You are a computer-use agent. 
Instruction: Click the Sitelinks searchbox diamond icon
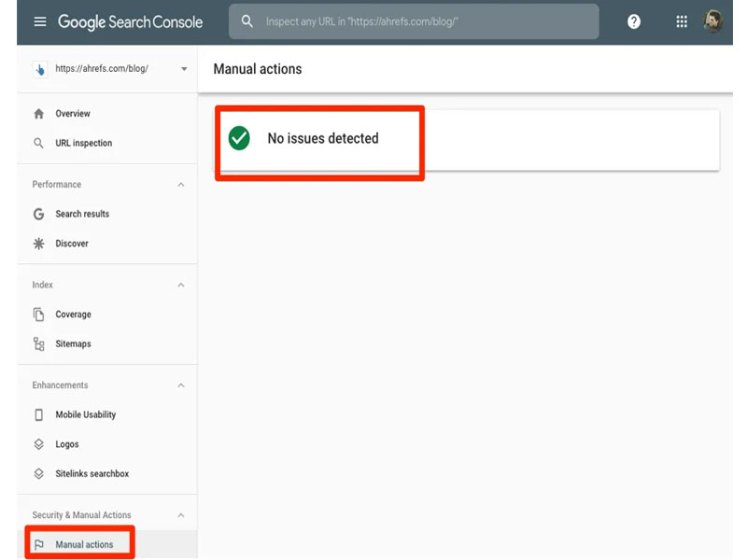pos(39,474)
